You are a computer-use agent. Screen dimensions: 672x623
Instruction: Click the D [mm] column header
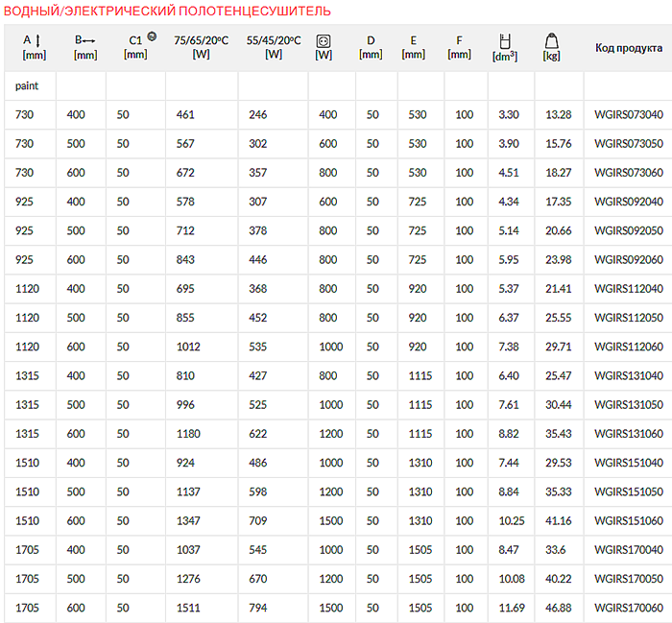click(371, 48)
